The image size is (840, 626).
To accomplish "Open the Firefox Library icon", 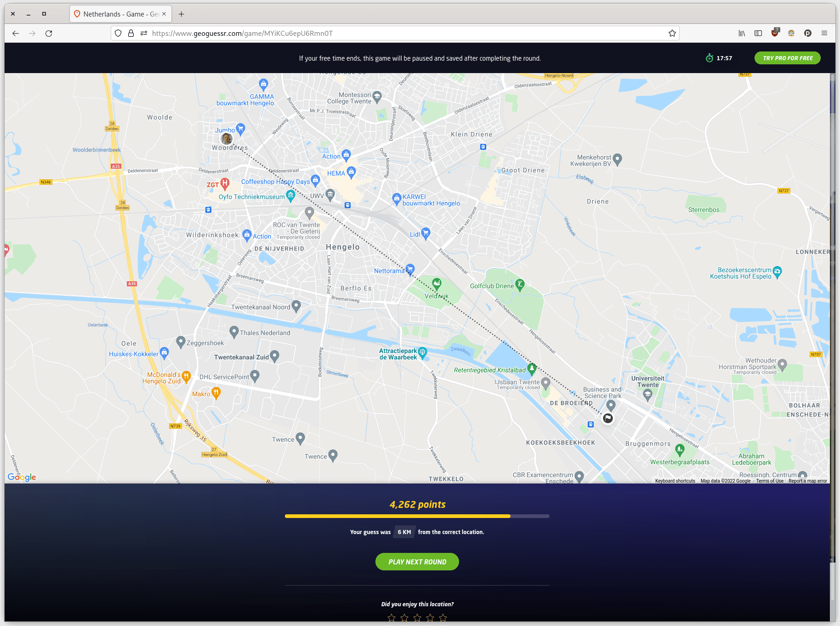I will click(742, 33).
